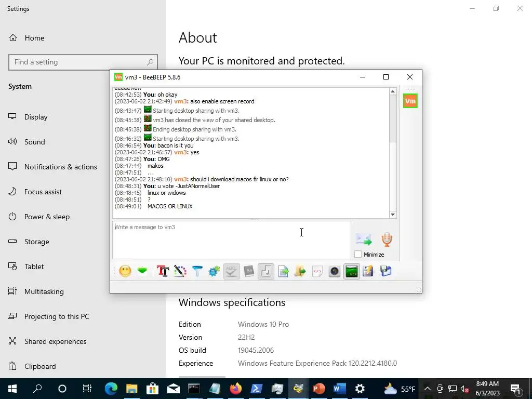
Task: Open the Windows Start menu
Action: pos(12,389)
